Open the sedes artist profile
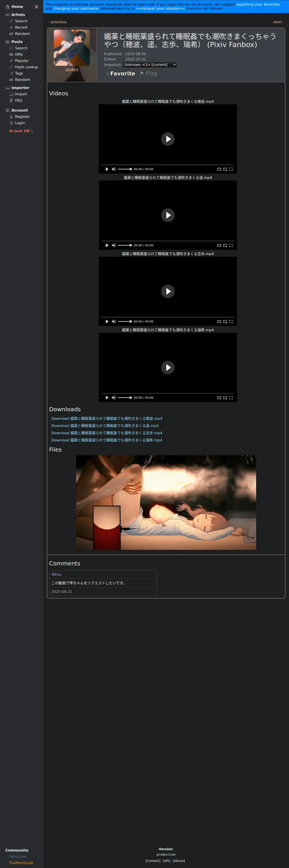The height and width of the screenshot is (868, 289). tap(72, 70)
